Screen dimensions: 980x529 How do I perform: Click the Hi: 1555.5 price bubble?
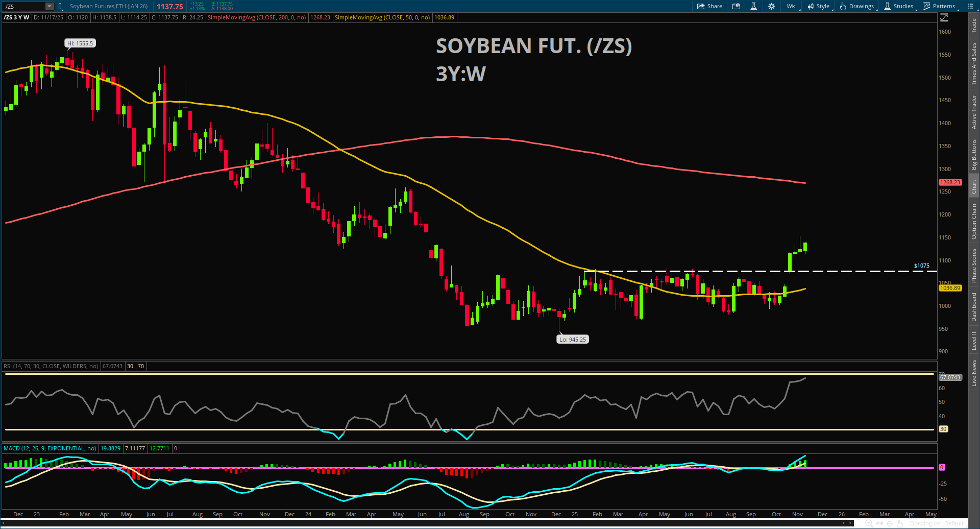tap(80, 43)
